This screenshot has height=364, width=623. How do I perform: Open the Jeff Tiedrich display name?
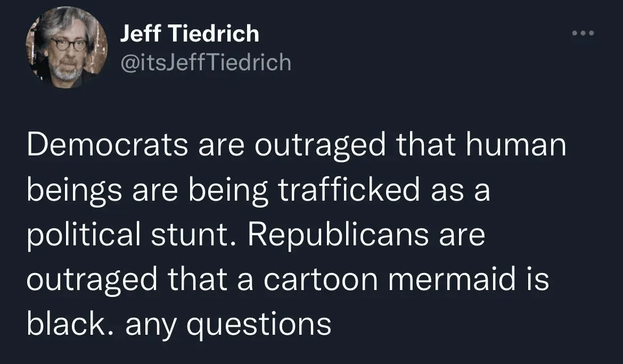[190, 35]
